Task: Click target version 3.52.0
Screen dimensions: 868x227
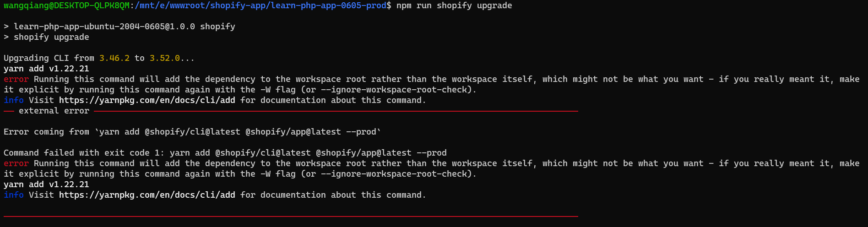Action: click(165, 58)
